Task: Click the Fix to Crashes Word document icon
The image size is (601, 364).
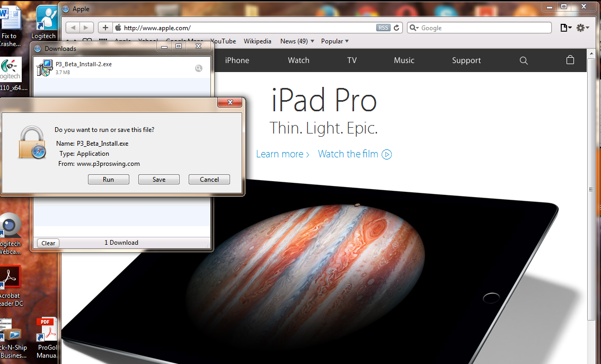Action: (x=10, y=17)
